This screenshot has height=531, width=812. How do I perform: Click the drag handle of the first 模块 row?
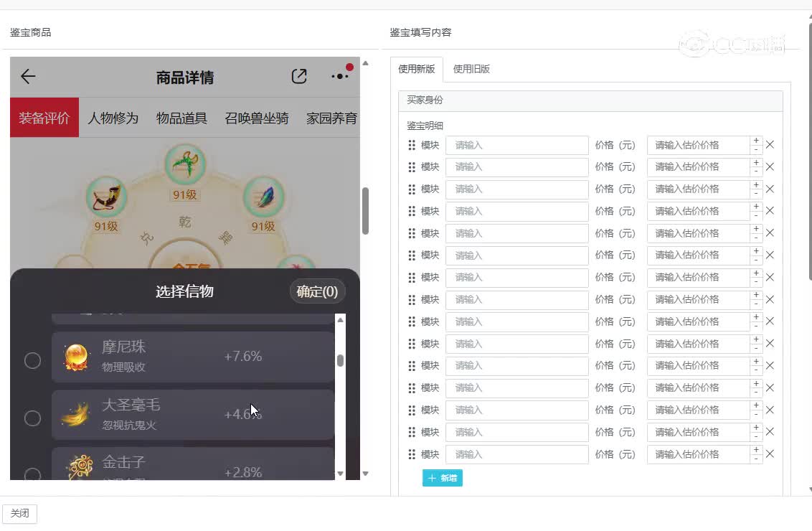click(412, 145)
